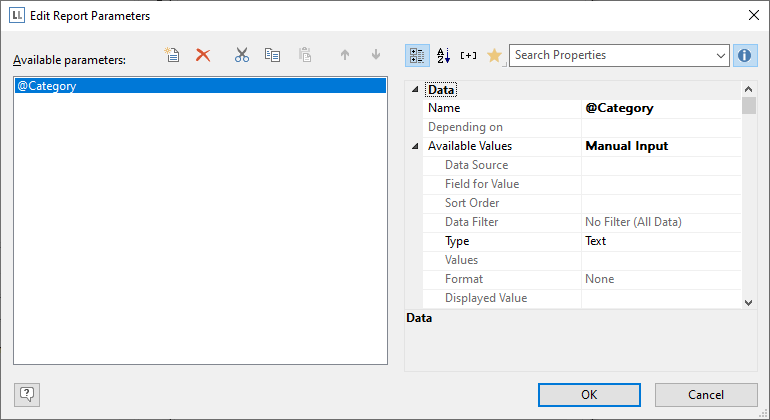Click the disabled paste icon

304,55
